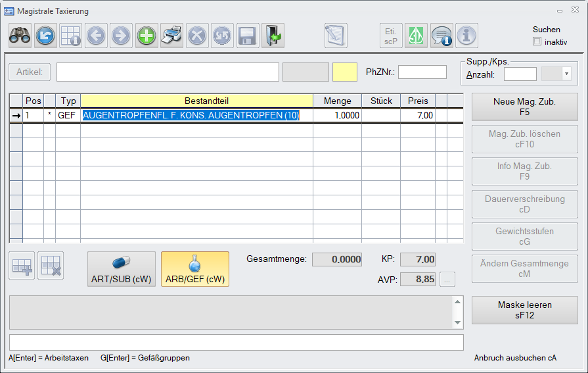Click the PhZNr. input field
The width and height of the screenshot is (588, 373).
coord(422,72)
